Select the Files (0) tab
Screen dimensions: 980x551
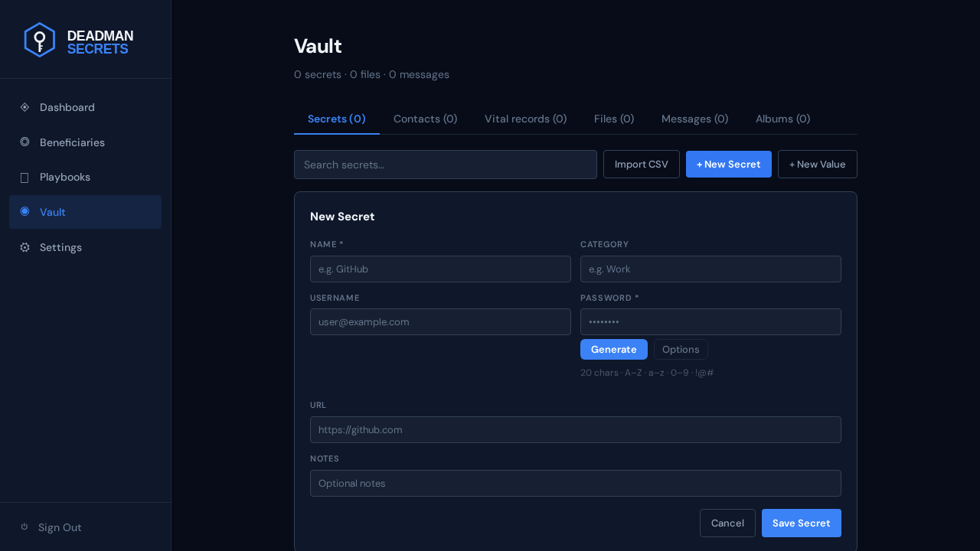[614, 119]
